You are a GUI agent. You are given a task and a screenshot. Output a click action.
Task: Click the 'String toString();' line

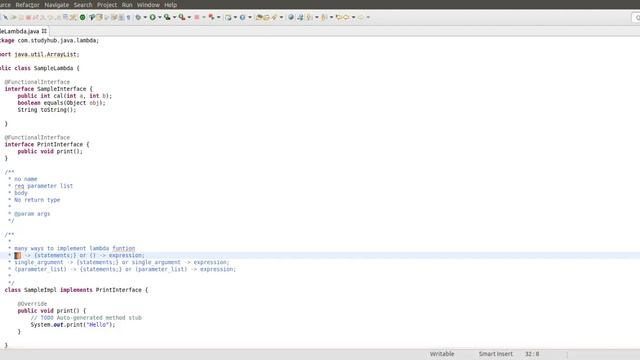click(47, 110)
